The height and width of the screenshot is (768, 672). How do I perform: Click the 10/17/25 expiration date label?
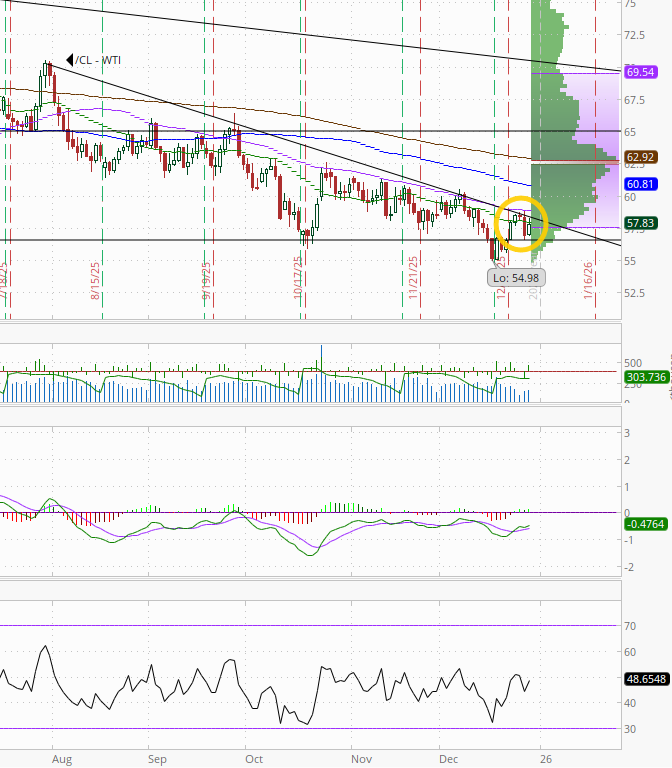point(298,278)
